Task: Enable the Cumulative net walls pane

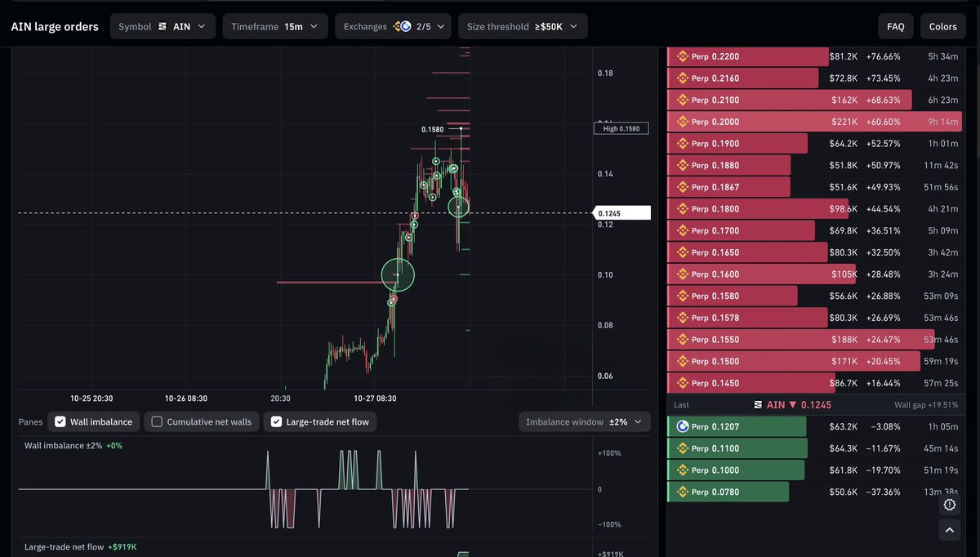Action: point(157,422)
